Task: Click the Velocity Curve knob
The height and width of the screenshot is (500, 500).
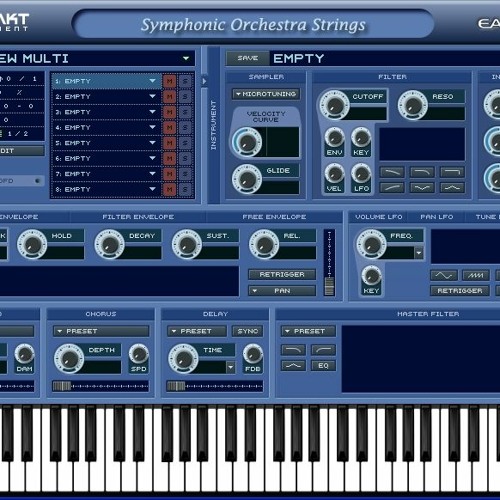Action: pos(247,142)
